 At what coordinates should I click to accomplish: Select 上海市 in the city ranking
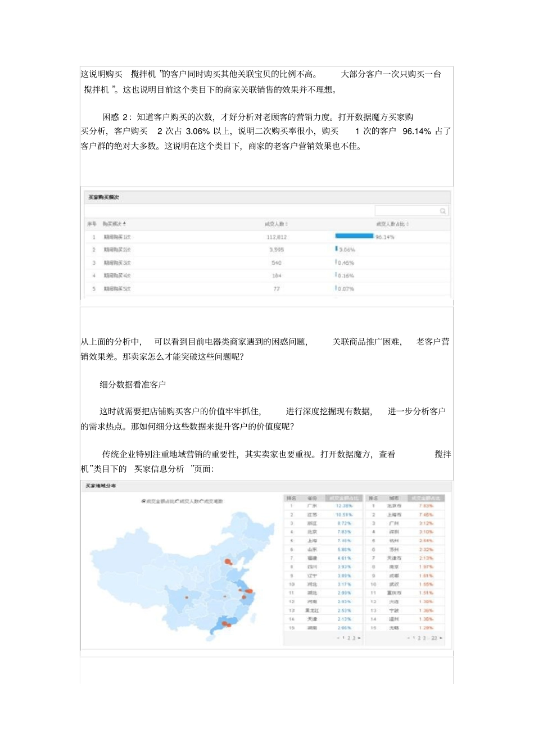click(394, 515)
